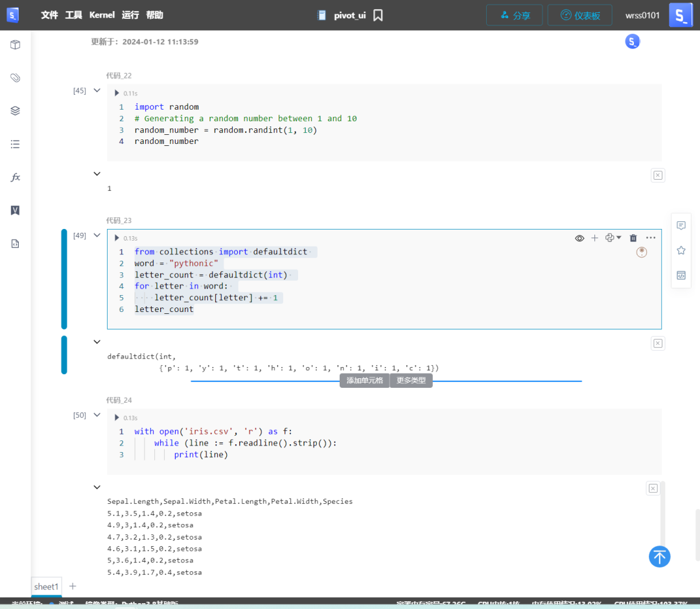Toggle visibility eye icon on 代码_23 cell
Viewport: 700px width, 609px height.
point(579,238)
